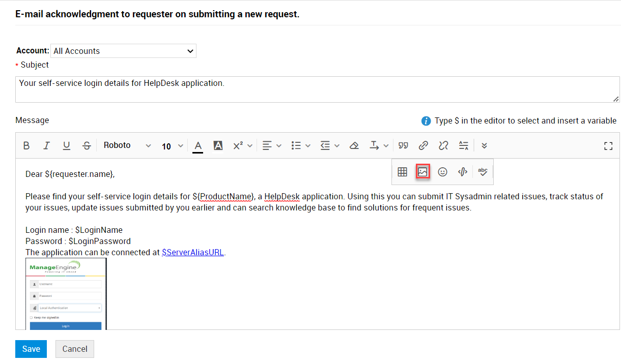
Task: Switch the editor to fullscreen
Action: click(x=608, y=146)
